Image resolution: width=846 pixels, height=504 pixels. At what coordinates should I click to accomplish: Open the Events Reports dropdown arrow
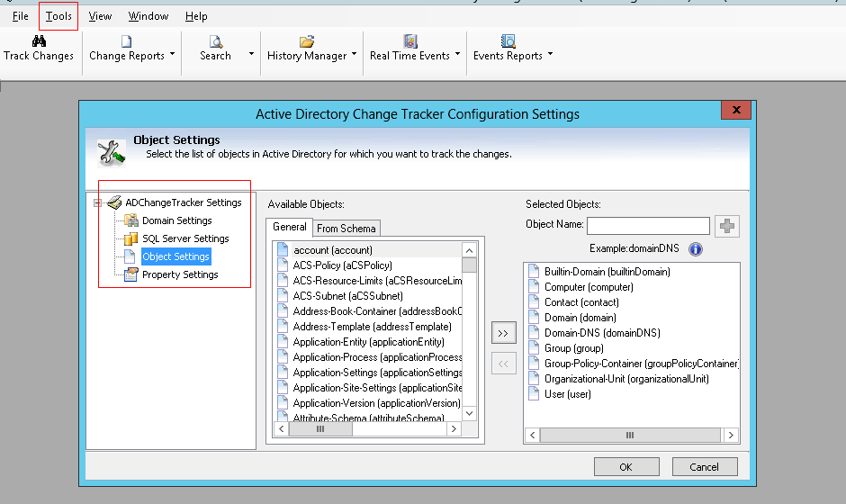tap(550, 54)
